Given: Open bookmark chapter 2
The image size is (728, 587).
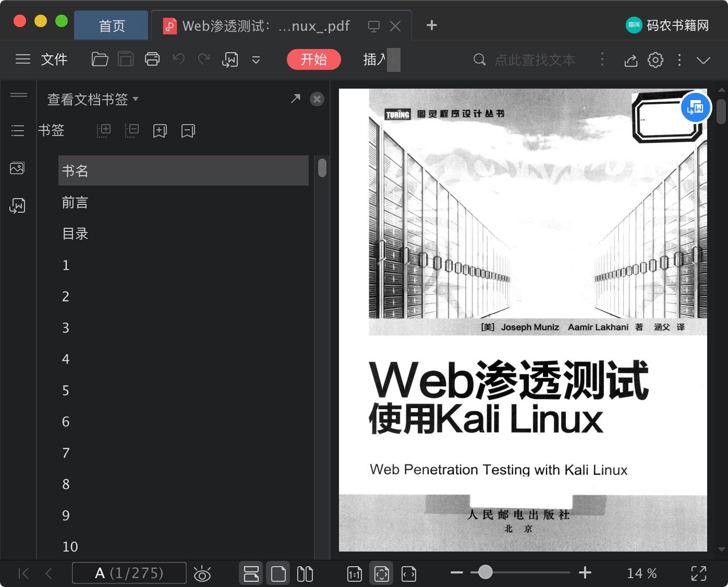Looking at the screenshot, I should point(184,296).
